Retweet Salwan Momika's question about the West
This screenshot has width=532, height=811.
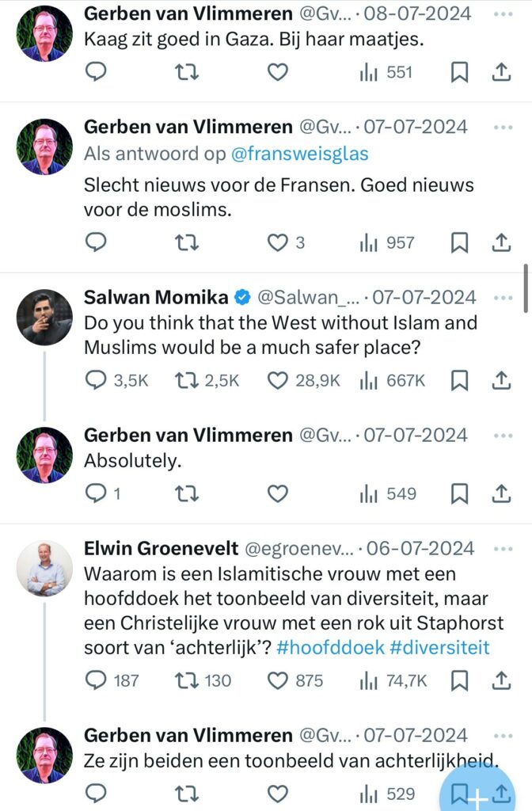coord(185,380)
